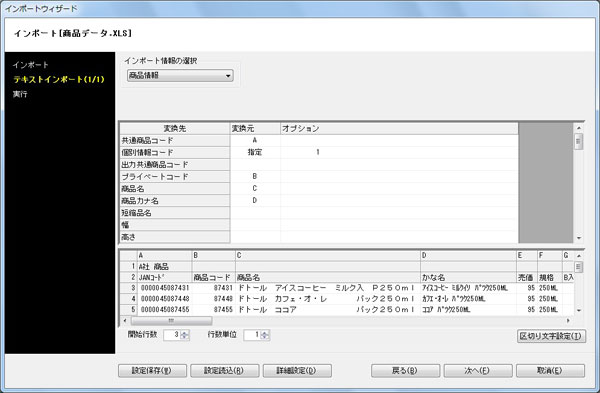Open the 区切り文字設定 delimiter settings
The image size is (600, 393).
551,336
